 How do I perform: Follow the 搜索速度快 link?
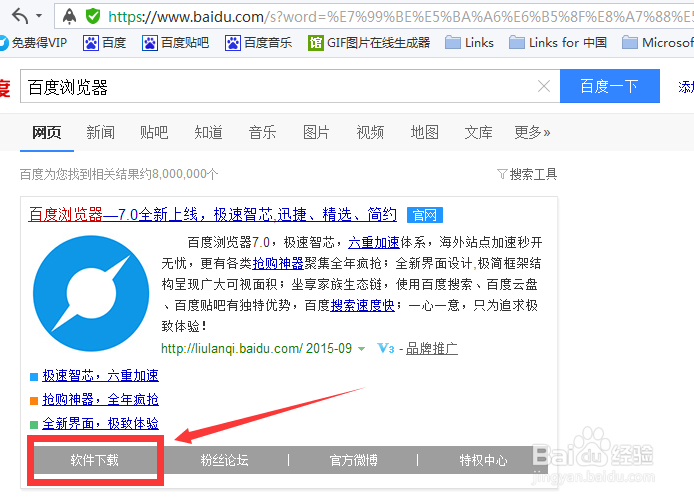[x=362, y=305]
